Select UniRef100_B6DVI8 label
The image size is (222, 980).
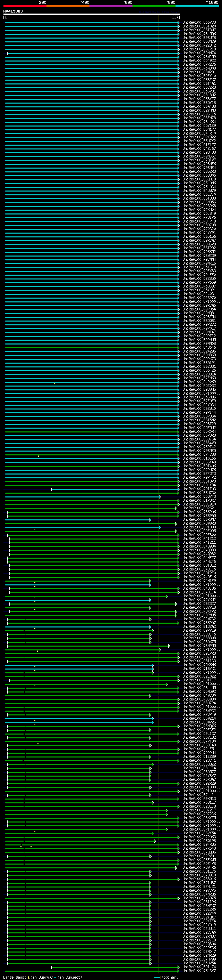tap(199, 103)
